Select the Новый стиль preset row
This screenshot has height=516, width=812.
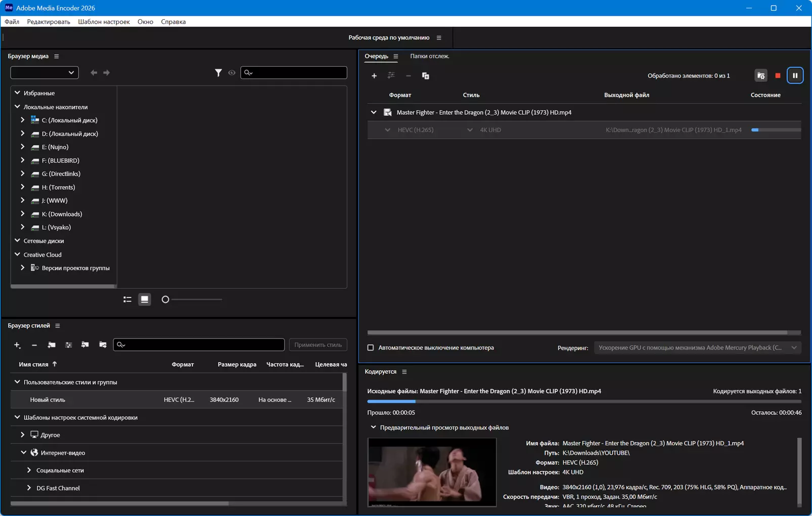[x=177, y=400]
